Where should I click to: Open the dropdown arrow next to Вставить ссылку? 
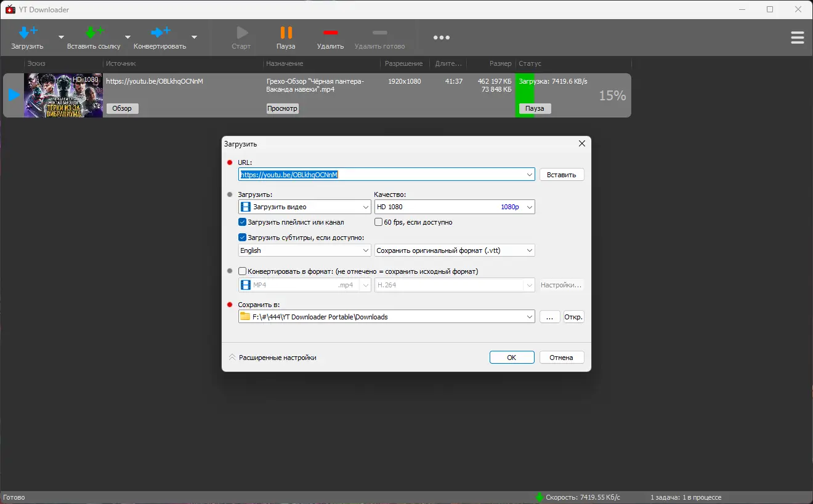click(127, 37)
